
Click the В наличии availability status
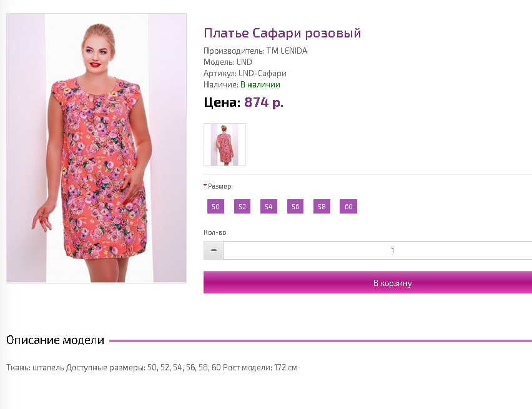point(260,85)
